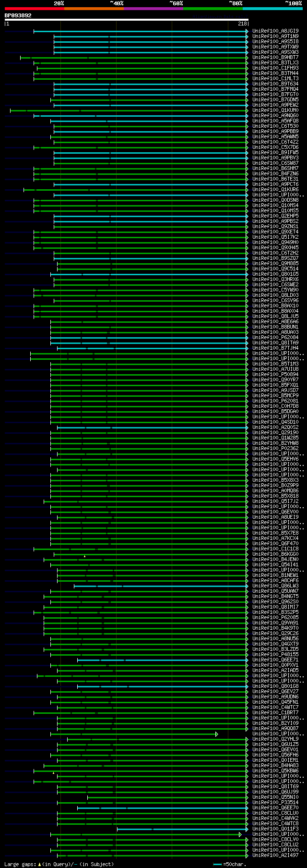Viewport: 307px width, 868px height.
Task: Select label UniRef100_A8UEI9
Action: (275, 517)
